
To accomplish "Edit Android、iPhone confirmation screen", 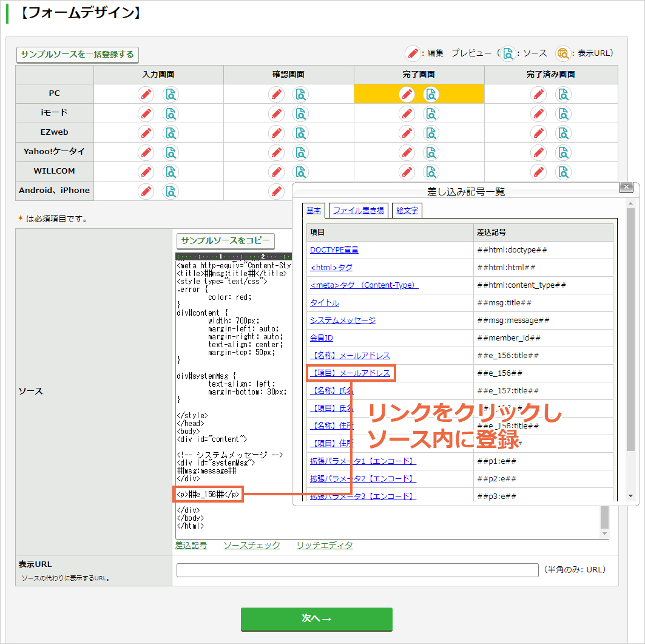I will click(x=277, y=191).
